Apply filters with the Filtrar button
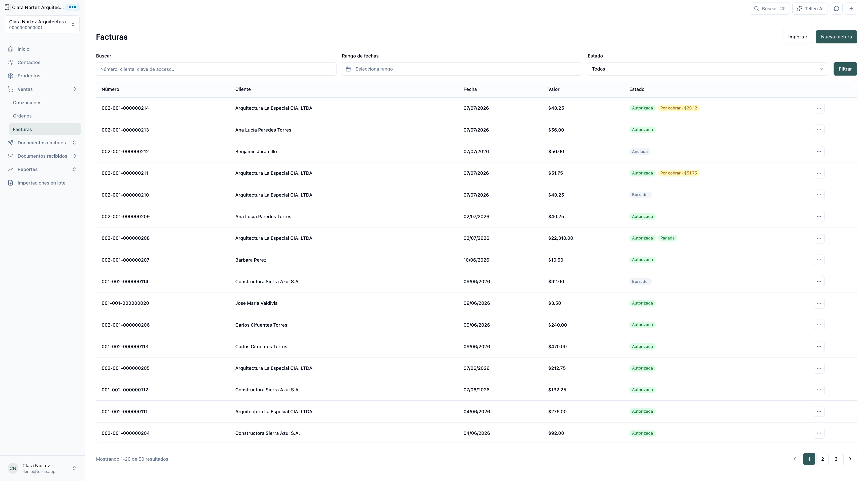The width and height of the screenshot is (868, 481). coord(845,69)
